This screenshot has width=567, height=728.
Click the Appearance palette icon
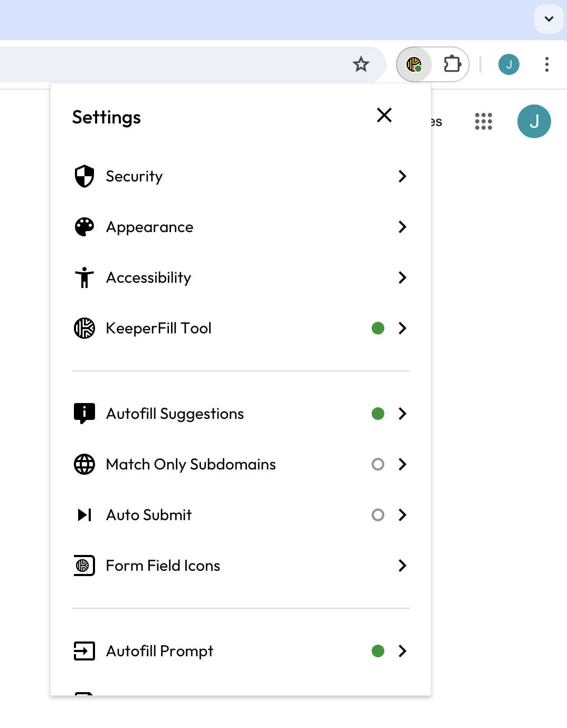[x=84, y=227]
